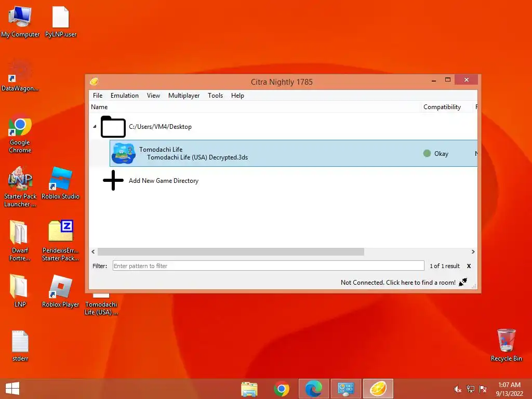The image size is (532, 399).
Task: Open Chrome from the taskbar
Action: click(281, 389)
